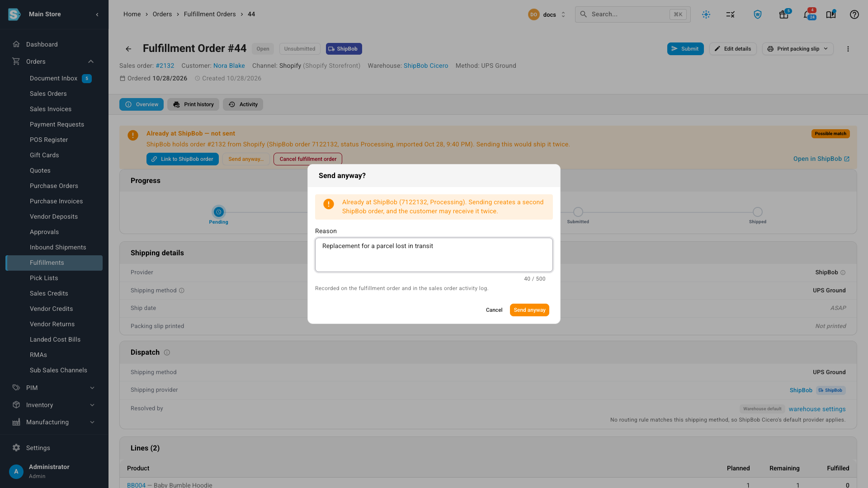Click the Submit button
Screen dimensions: 868x488
point(685,49)
